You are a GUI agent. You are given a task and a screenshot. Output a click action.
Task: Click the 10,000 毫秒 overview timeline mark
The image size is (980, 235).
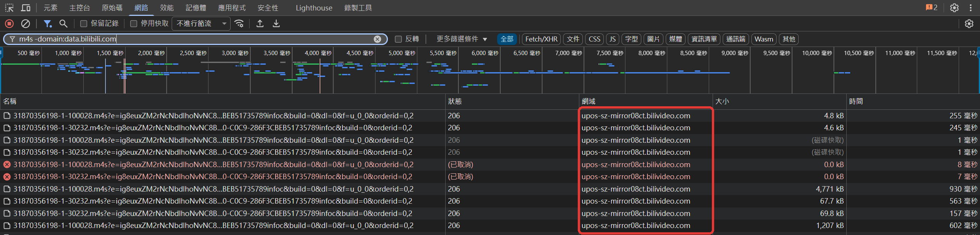tap(817, 53)
